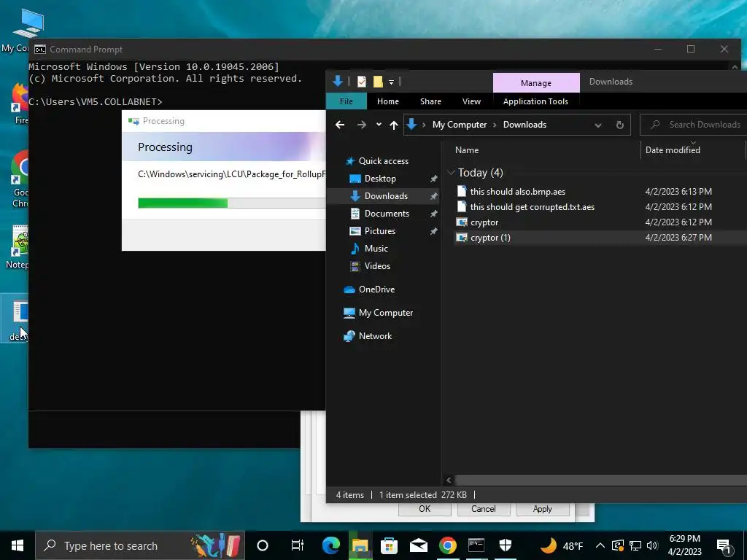747x560 pixels.
Task: Open Customize Quick Access Toolbar dropdown arrow
Action: 391,82
